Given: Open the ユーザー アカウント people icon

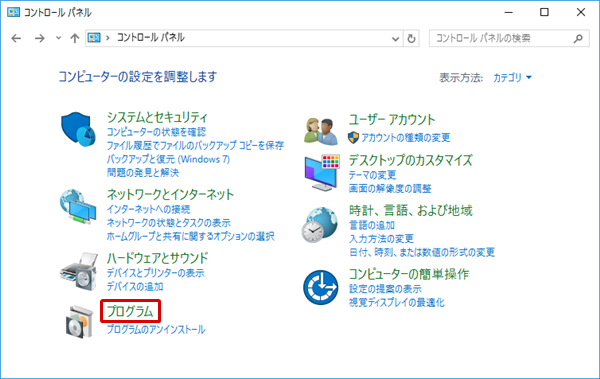Looking at the screenshot, I should point(321,131).
